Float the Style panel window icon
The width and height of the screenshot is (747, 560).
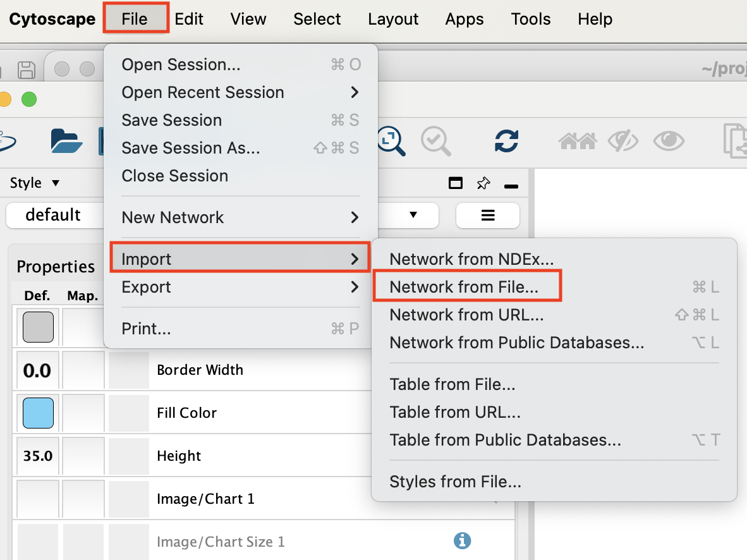tap(455, 183)
